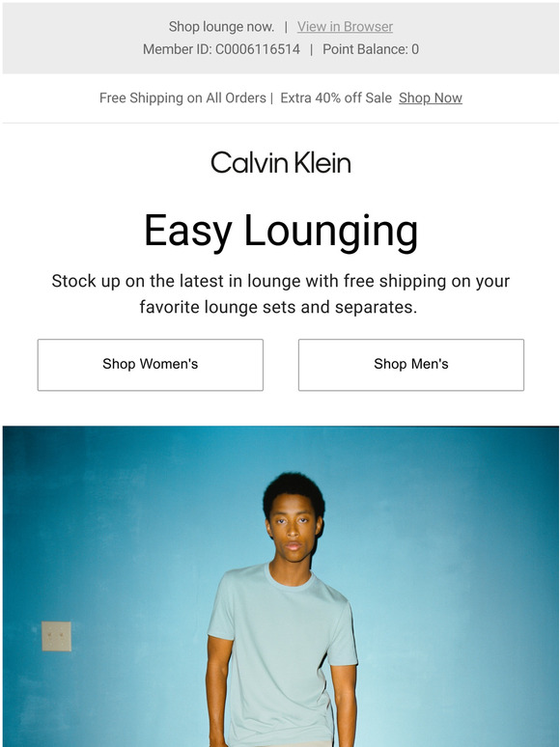The height and width of the screenshot is (747, 560).
Task: Follow the Shop Now sale link
Action: (x=431, y=97)
